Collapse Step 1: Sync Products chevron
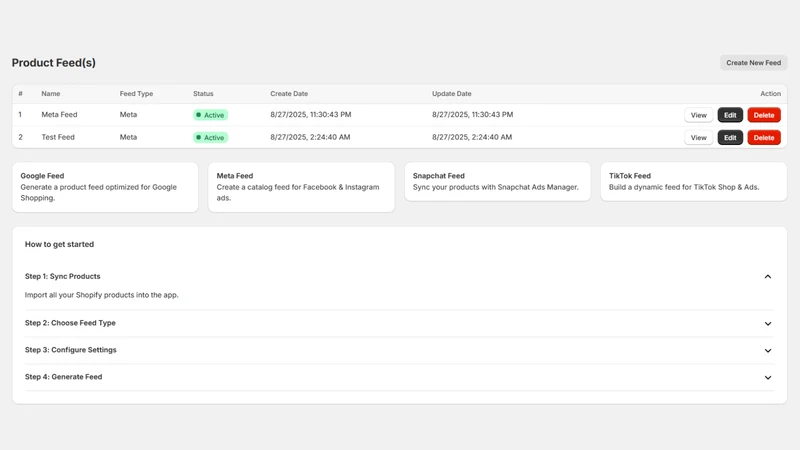 (x=767, y=277)
